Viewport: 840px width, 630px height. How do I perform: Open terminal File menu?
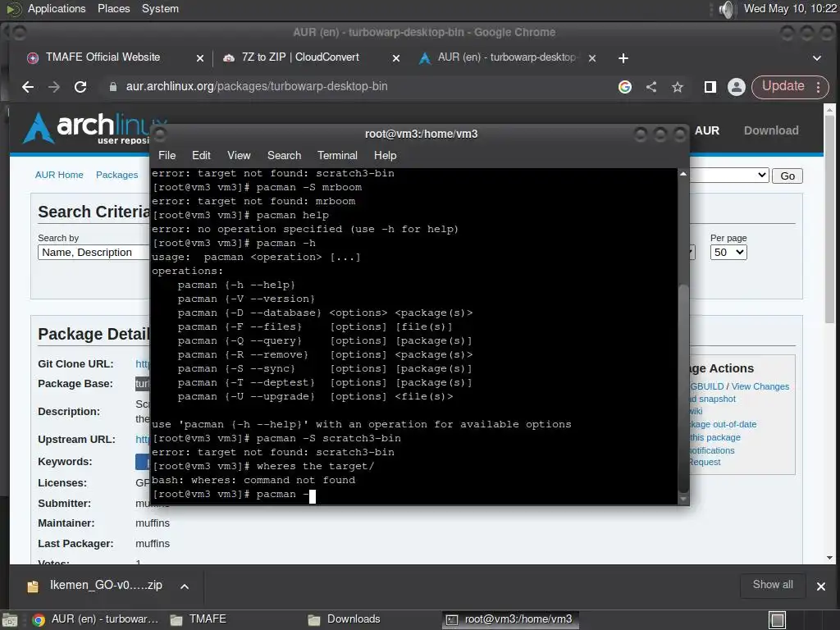pos(167,155)
